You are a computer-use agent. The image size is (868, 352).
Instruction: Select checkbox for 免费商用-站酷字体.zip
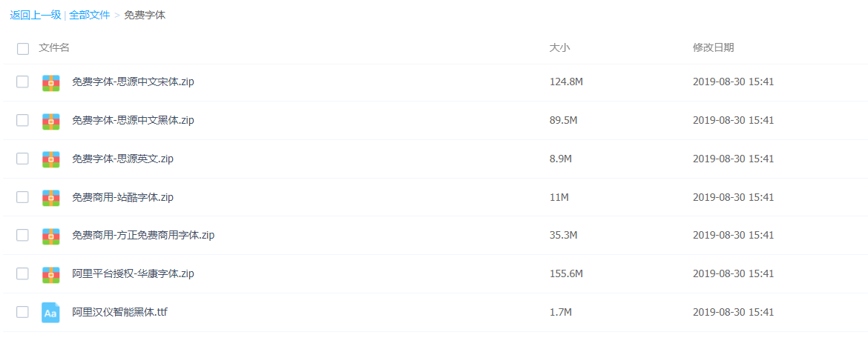pyautogui.click(x=22, y=196)
